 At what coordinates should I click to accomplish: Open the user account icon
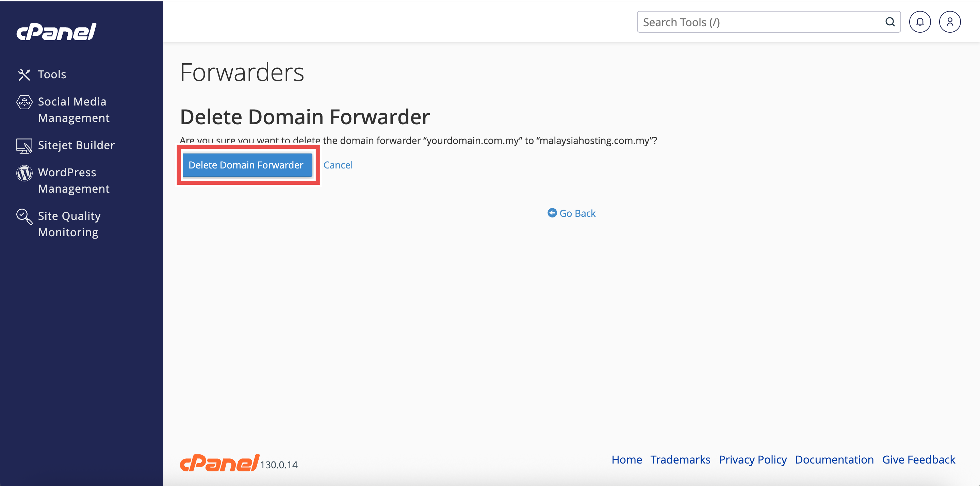pyautogui.click(x=950, y=22)
